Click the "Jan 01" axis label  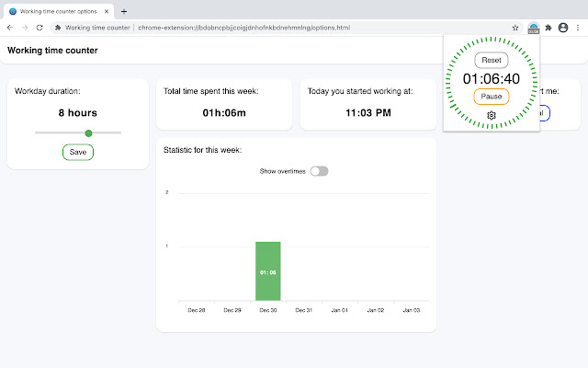point(340,310)
